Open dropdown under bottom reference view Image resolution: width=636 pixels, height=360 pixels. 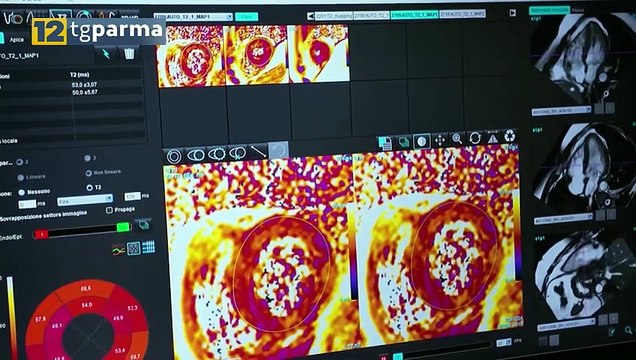coord(567,325)
